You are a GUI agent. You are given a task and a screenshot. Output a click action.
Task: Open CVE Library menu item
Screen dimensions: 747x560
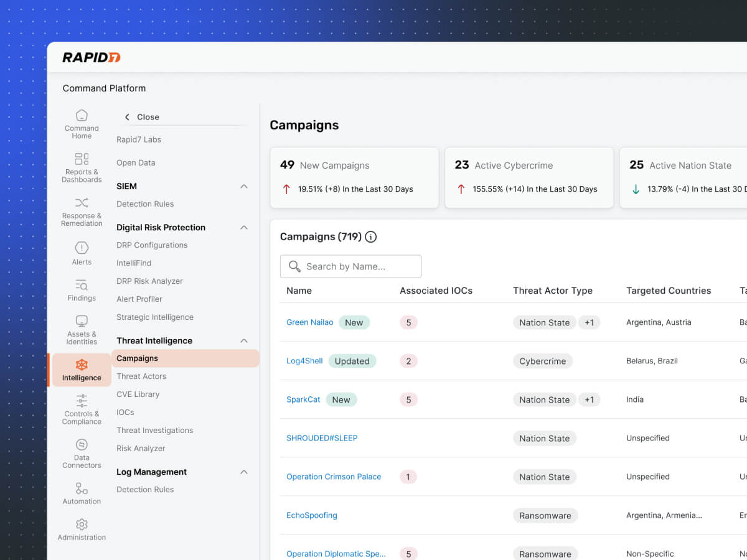(138, 394)
